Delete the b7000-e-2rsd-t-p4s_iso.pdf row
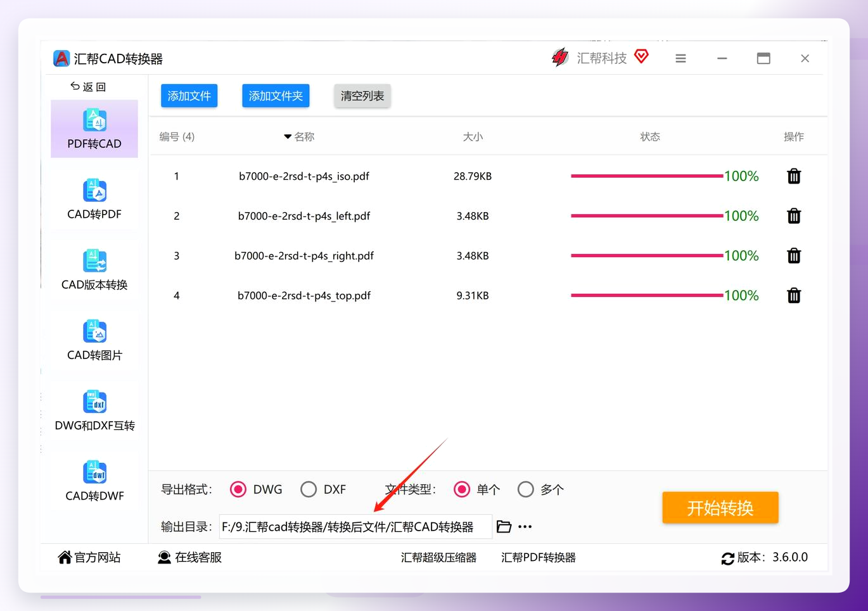 click(x=794, y=176)
